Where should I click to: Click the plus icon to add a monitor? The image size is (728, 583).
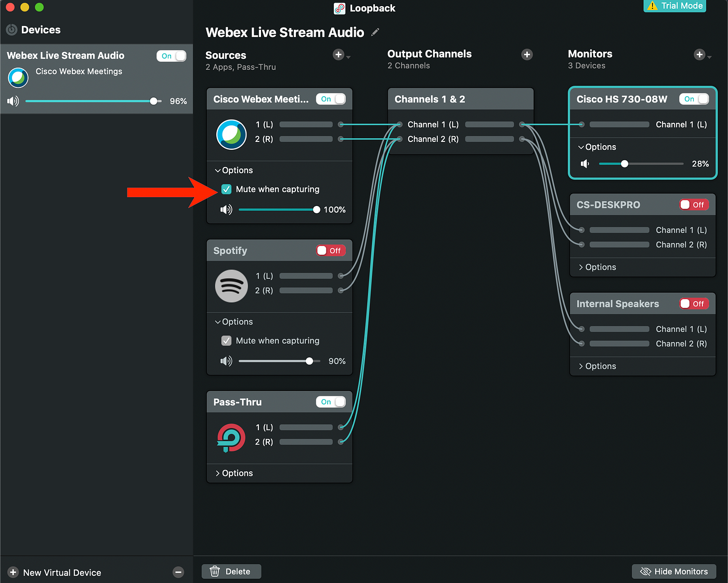(x=699, y=55)
